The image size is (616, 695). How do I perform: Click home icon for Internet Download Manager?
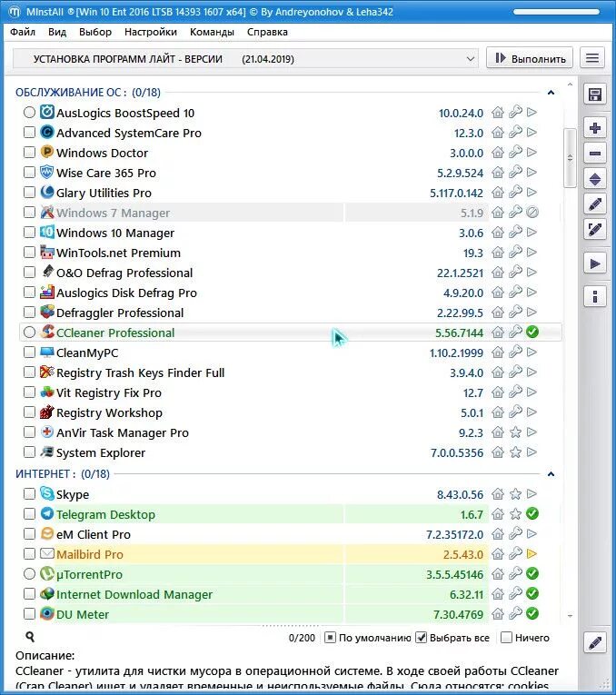[498, 593]
